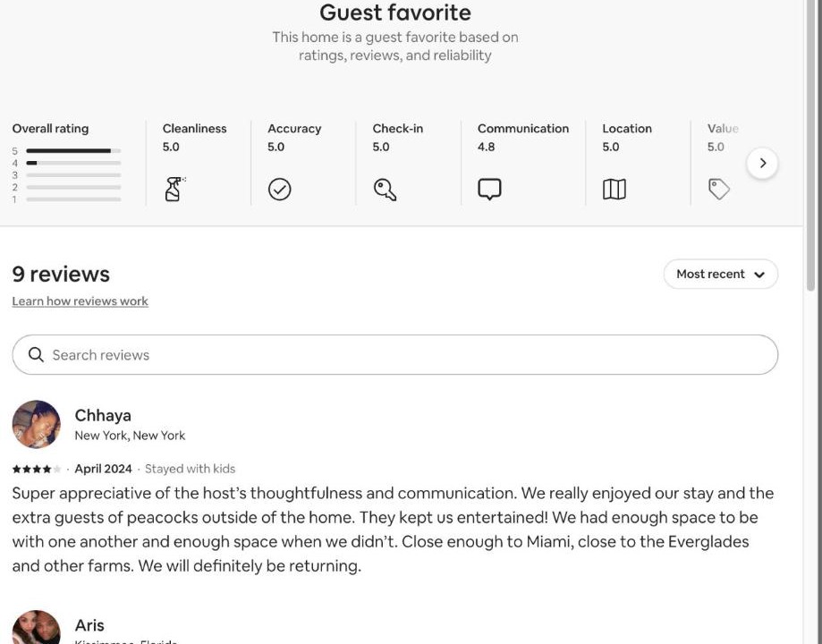Click the 5-star rating bar
Screen dimensions: 822x644
click(x=73, y=151)
